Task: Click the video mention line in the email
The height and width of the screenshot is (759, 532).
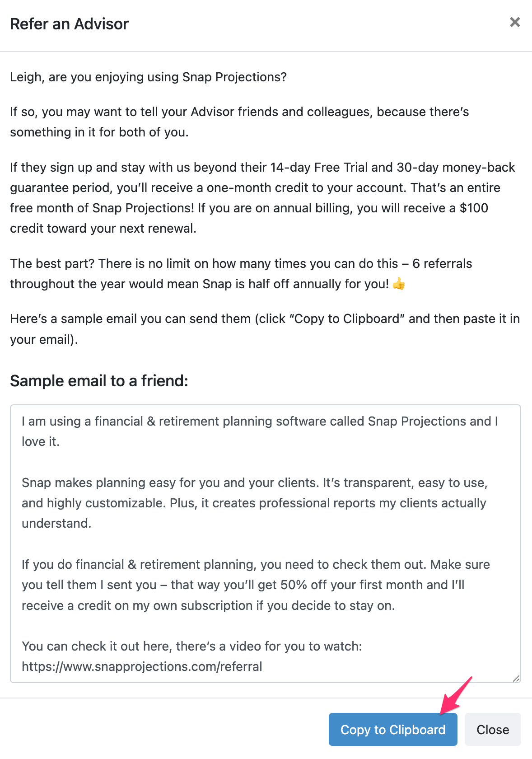Action: coord(191,646)
